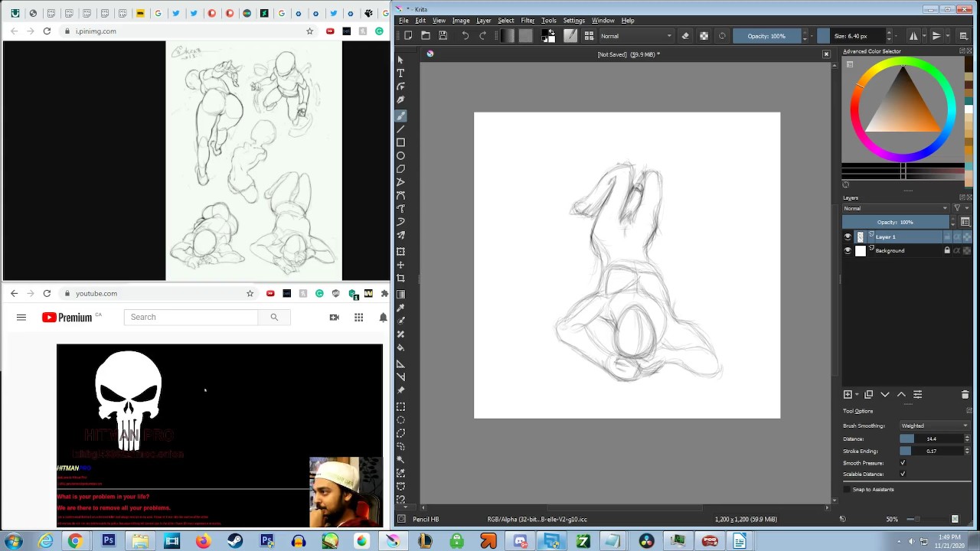Adjust the toolbar Opacity 100% slider
980x551 pixels.
(766, 36)
